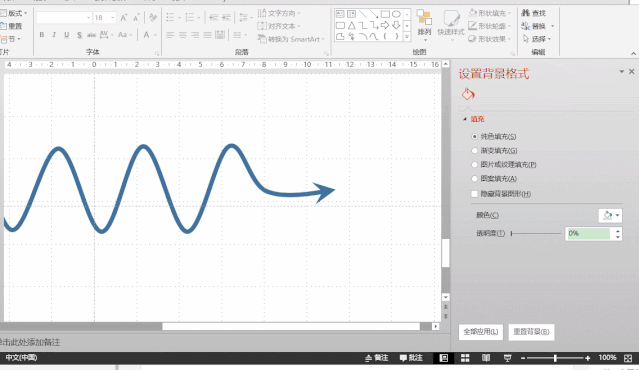639x370 pixels.
Task: Open the Arrange (排列) menu
Action: (x=424, y=25)
